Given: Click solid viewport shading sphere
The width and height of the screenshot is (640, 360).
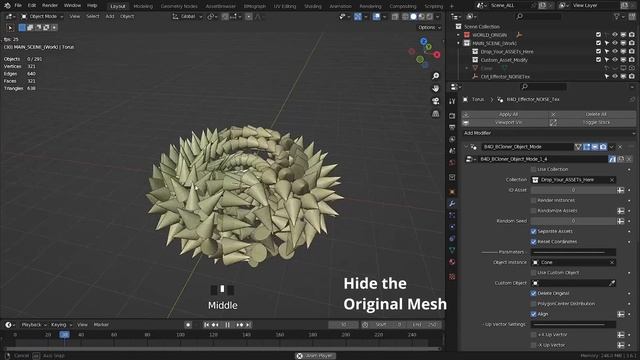Looking at the screenshot, I should 413,17.
